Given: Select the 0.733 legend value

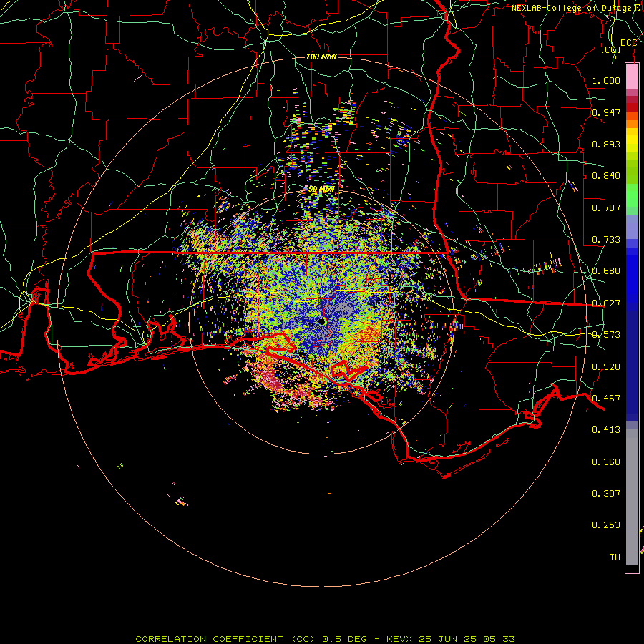Looking at the screenshot, I should [606, 240].
